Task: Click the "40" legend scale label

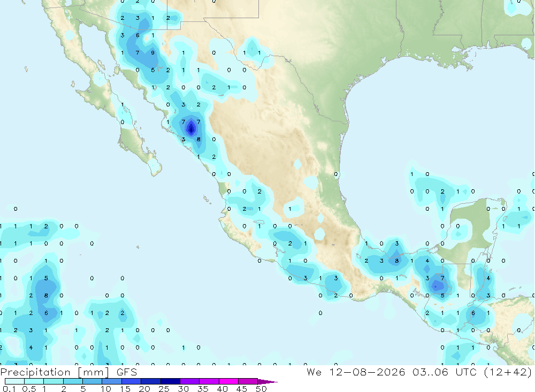Action: tap(222, 389)
